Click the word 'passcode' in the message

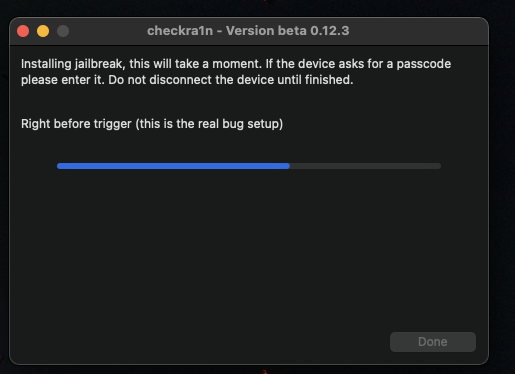click(x=424, y=64)
